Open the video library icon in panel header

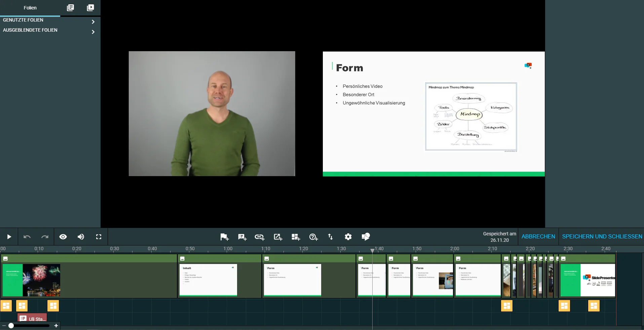pyautogui.click(x=90, y=8)
